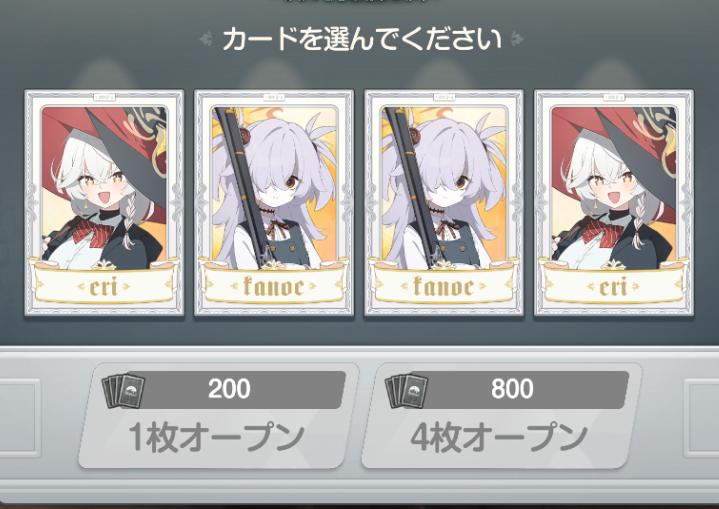Click the left kanoe name banner

point(274,284)
